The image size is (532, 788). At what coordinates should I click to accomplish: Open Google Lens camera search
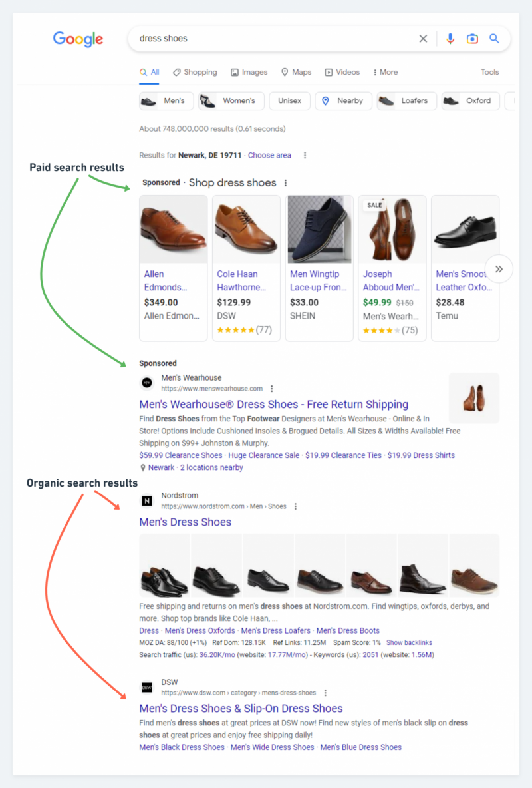click(x=472, y=39)
